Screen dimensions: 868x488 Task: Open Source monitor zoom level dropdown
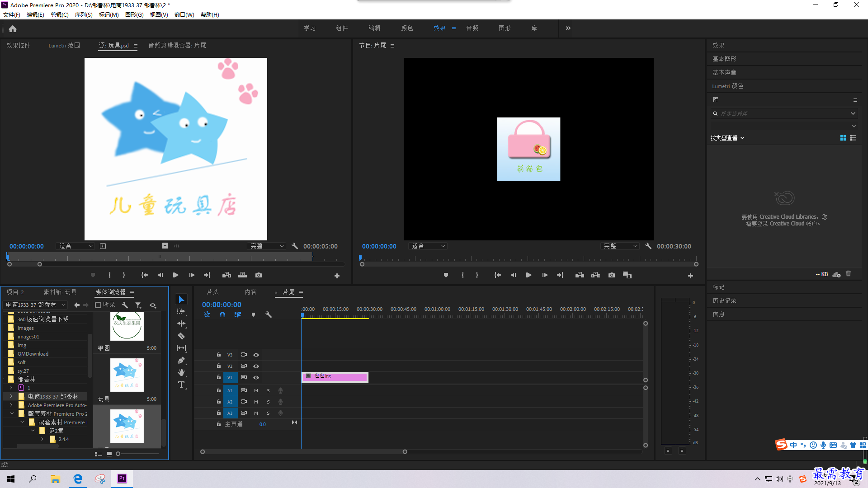click(x=75, y=246)
